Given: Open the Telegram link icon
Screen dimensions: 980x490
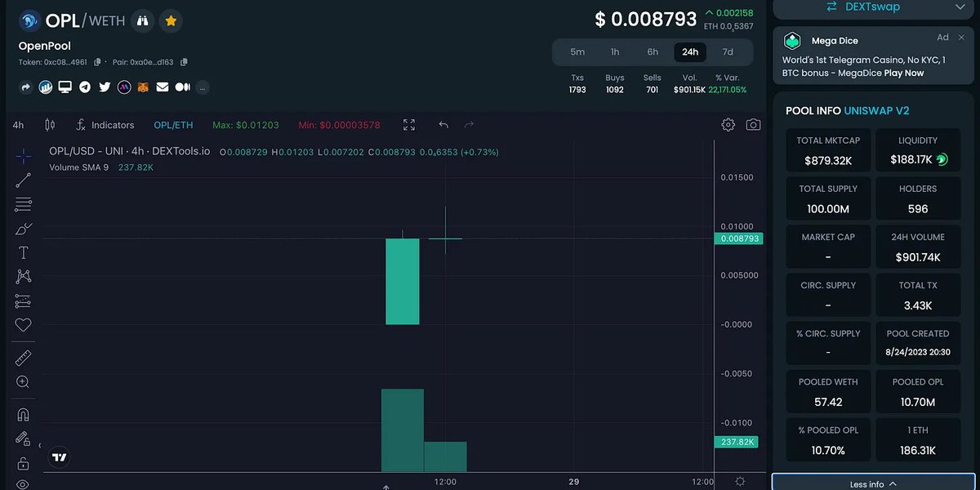Looking at the screenshot, I should click(x=85, y=87).
